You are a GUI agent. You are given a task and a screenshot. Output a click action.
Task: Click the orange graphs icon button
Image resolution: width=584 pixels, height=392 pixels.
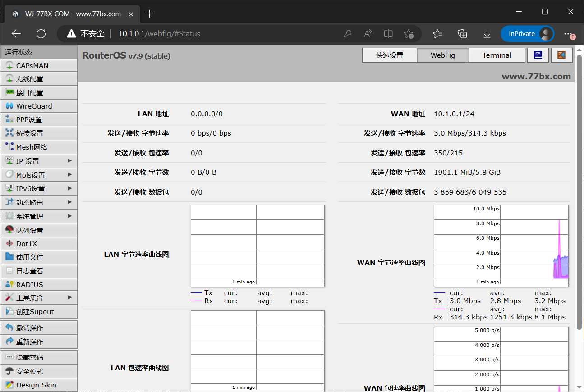click(x=561, y=55)
